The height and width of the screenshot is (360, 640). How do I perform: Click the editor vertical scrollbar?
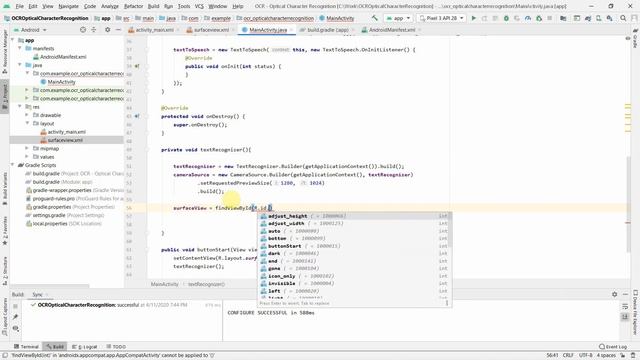click(628, 204)
